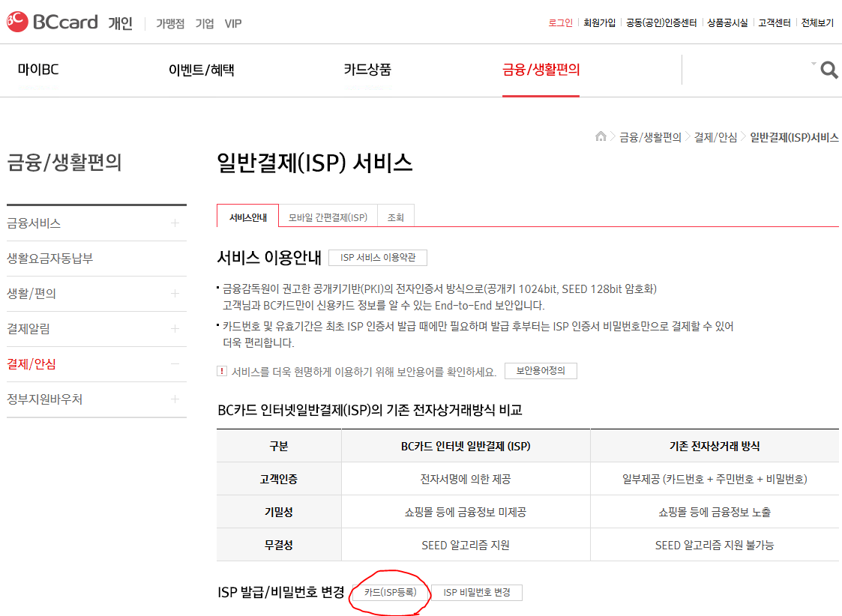Open the 이벤트/혜택 menu

pyautogui.click(x=201, y=70)
